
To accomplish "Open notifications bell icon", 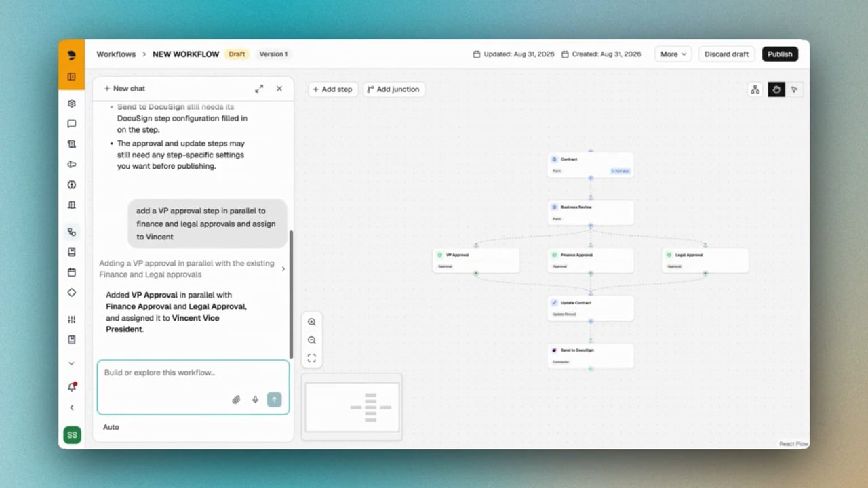I will point(71,387).
